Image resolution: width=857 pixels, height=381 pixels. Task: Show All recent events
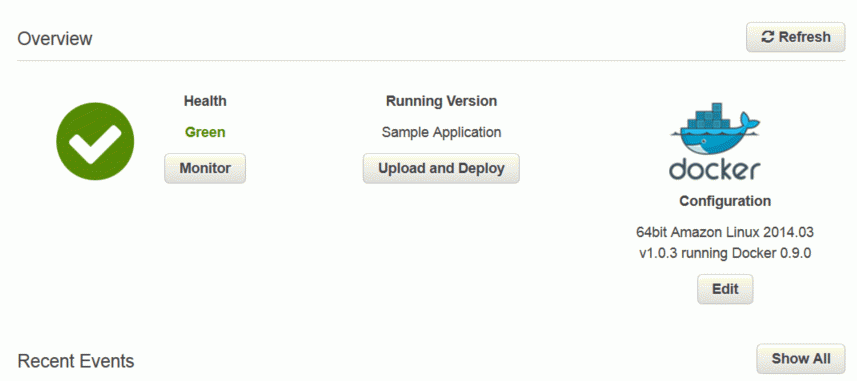(801, 359)
